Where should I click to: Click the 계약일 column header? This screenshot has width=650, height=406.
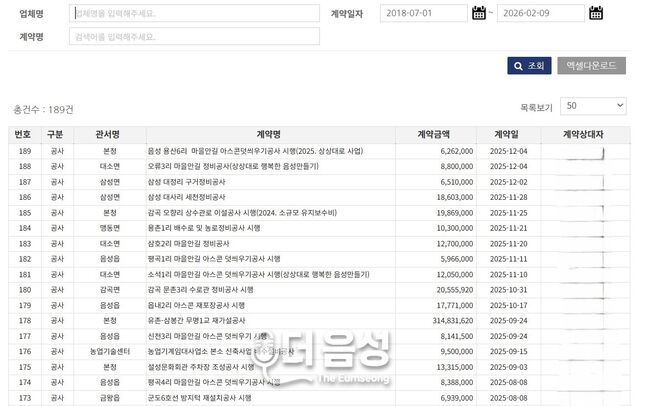click(x=506, y=133)
